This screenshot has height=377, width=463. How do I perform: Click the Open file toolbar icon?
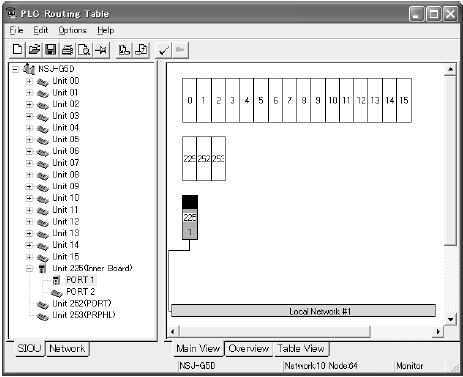(34, 50)
